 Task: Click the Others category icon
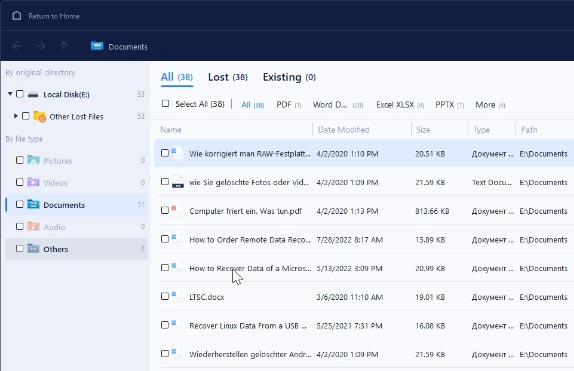(33, 248)
